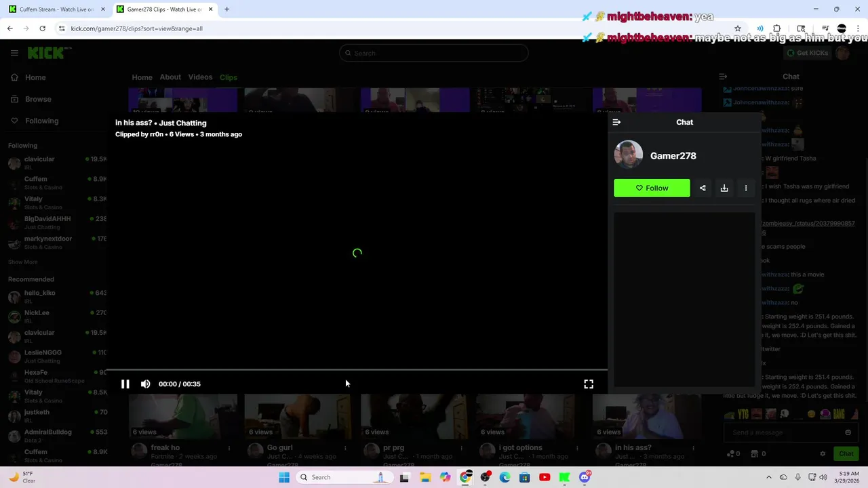Open chat settings gear icon
The width and height of the screenshot is (868, 488).
click(823, 453)
